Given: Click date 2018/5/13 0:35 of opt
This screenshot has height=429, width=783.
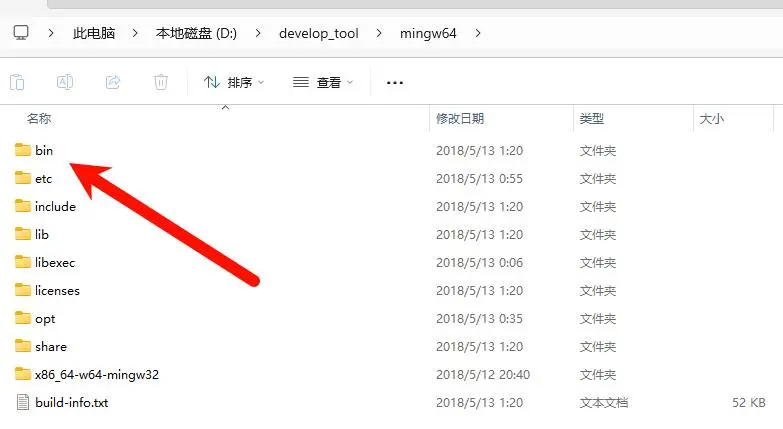Looking at the screenshot, I should [479, 319].
